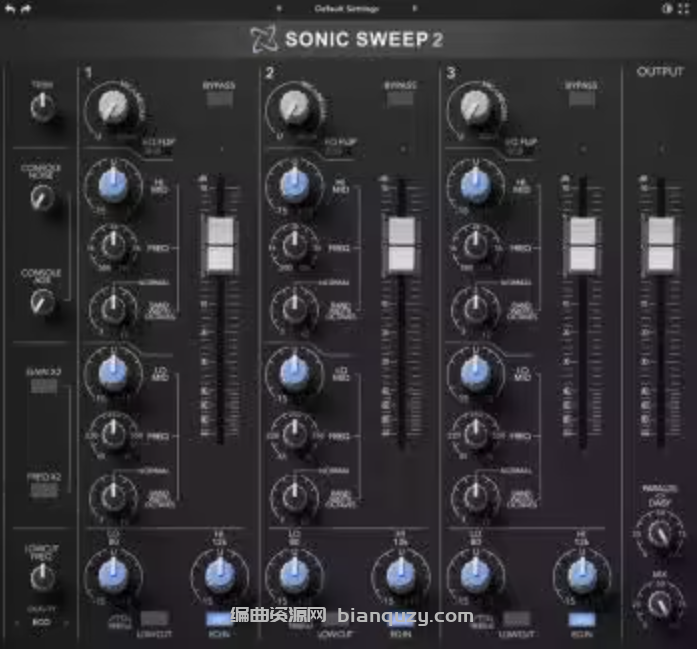Click the channel 2 fader handle

[x=402, y=244]
